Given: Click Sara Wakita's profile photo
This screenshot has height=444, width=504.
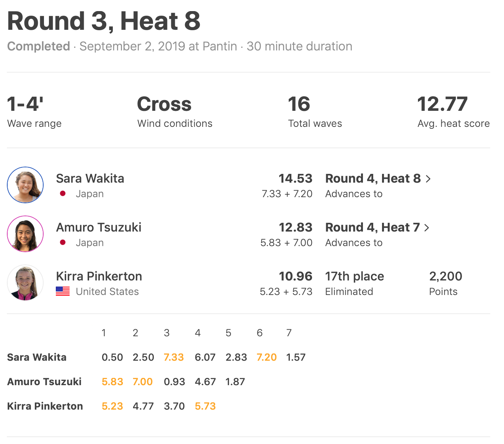Looking at the screenshot, I should tap(25, 185).
